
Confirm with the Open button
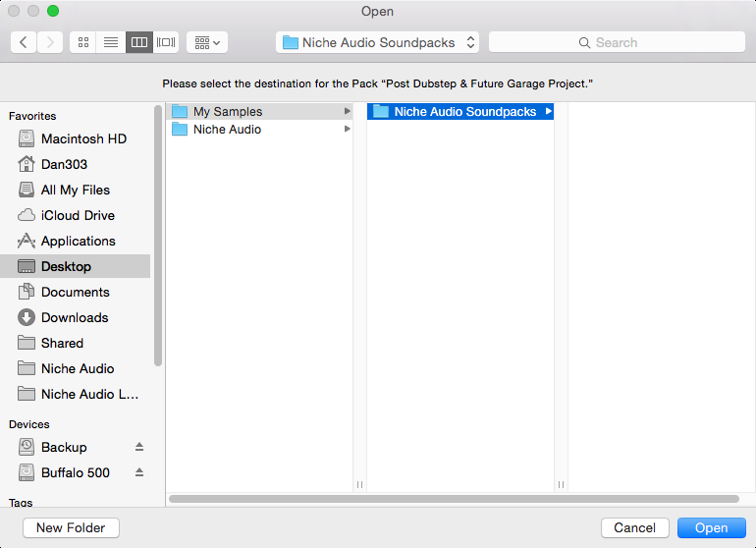pyautogui.click(x=712, y=527)
